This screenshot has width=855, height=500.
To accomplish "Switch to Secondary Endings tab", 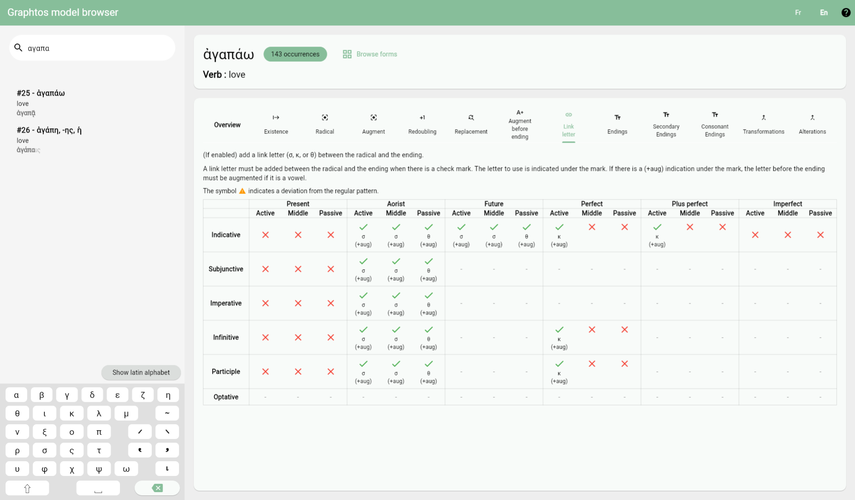I will point(666,124).
